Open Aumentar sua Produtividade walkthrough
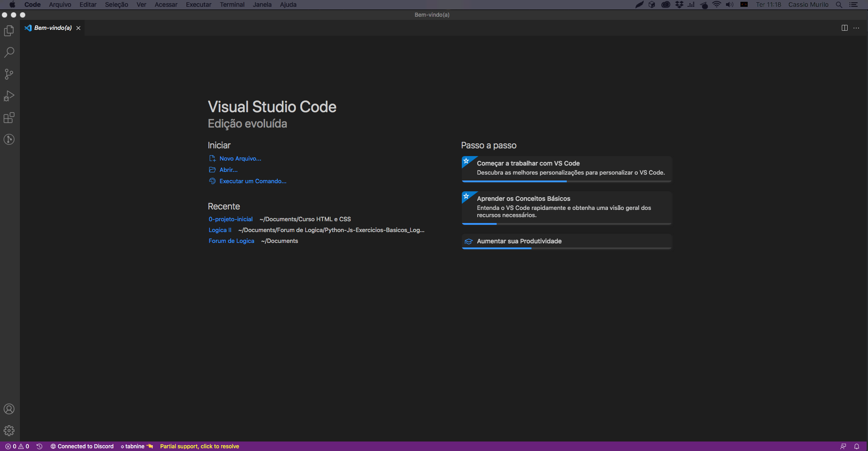This screenshot has width=868, height=451. coord(567,242)
